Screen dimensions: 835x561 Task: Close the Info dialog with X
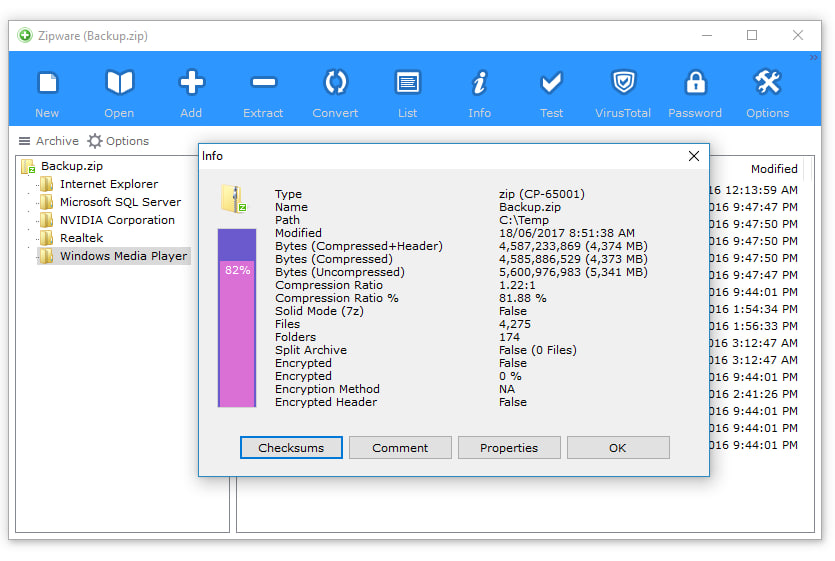coord(693,156)
